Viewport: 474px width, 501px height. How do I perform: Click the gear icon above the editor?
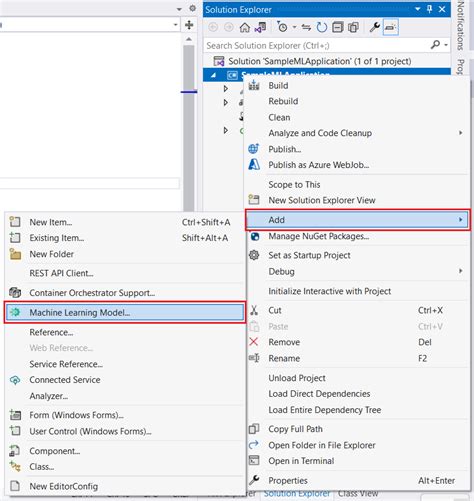(x=192, y=8)
